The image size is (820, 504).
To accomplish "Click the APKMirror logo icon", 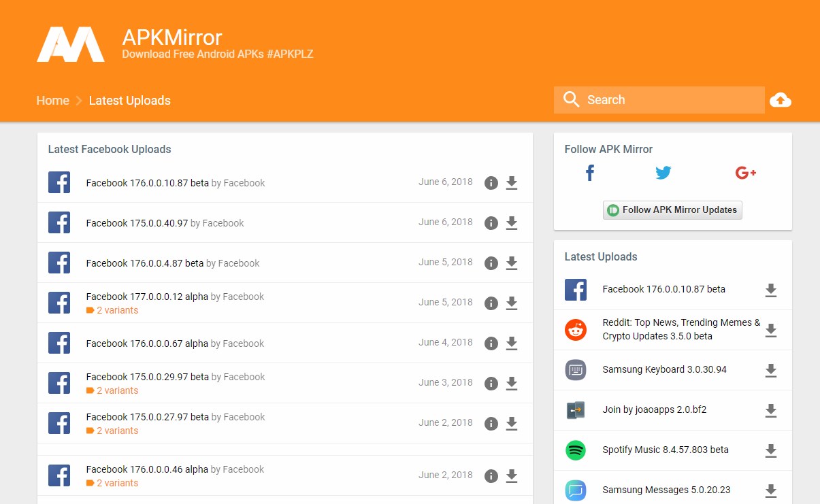I will point(70,46).
